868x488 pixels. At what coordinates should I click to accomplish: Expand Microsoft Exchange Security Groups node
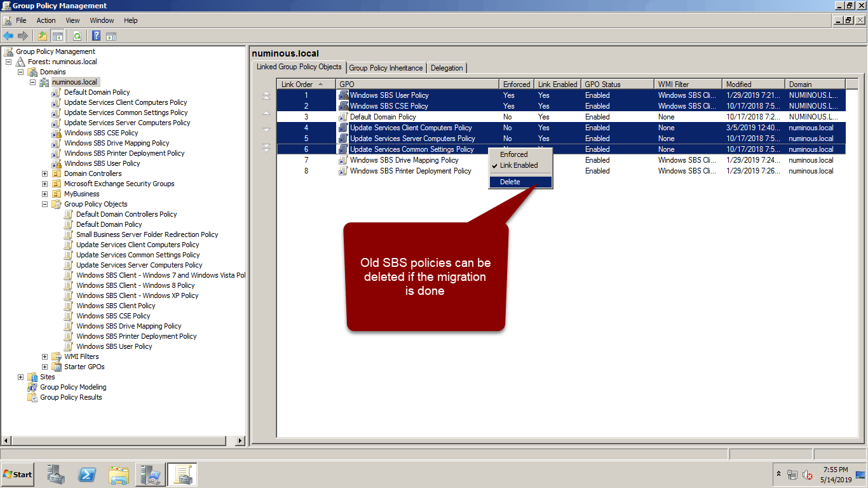coord(45,184)
